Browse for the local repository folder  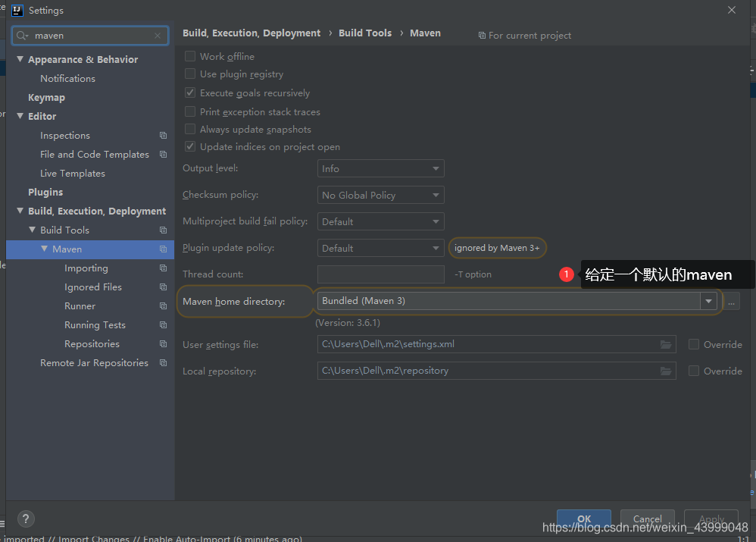tap(666, 371)
